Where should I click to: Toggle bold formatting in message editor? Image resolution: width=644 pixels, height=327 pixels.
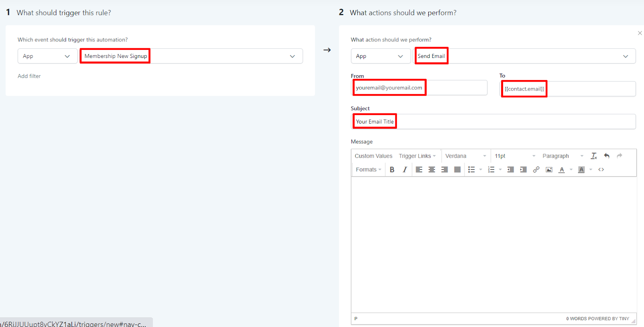392,170
